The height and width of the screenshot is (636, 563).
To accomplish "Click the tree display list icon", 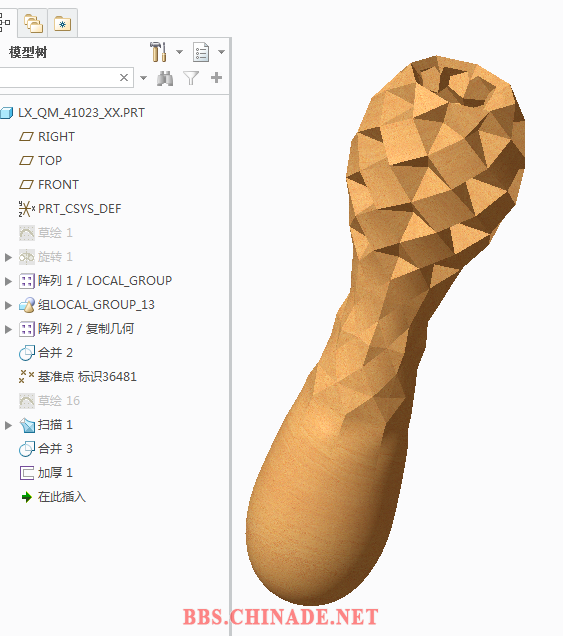I will tap(201, 52).
